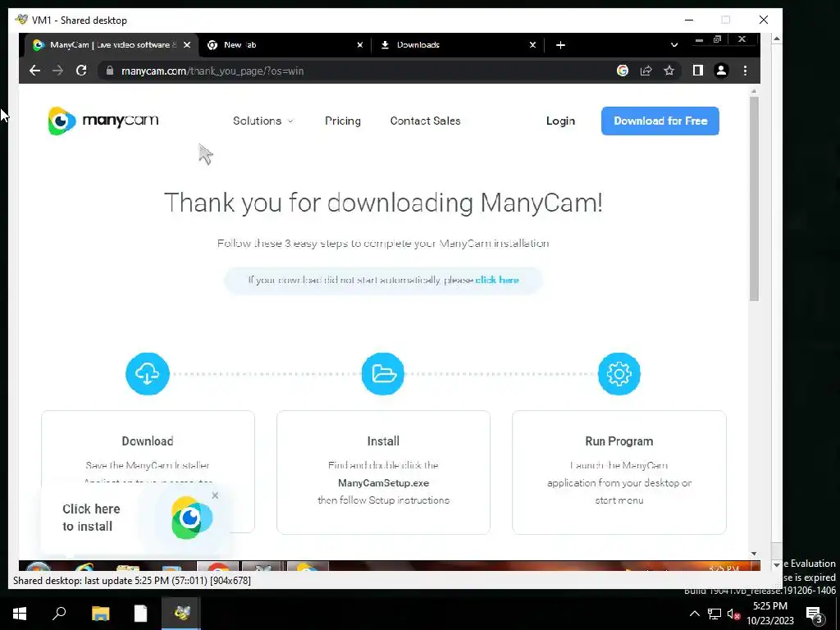This screenshot has width=840, height=630.
Task: Click the share page icon
Action: [646, 71]
